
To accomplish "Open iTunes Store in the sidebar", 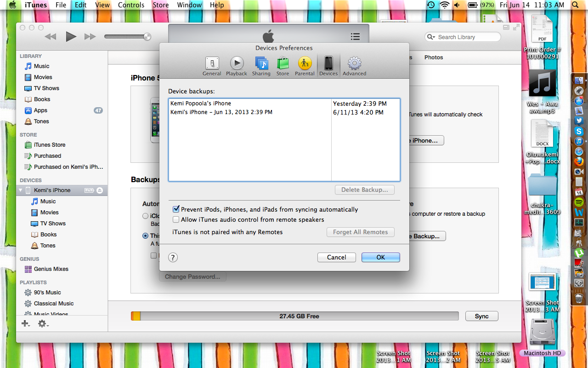I will coord(62,145).
